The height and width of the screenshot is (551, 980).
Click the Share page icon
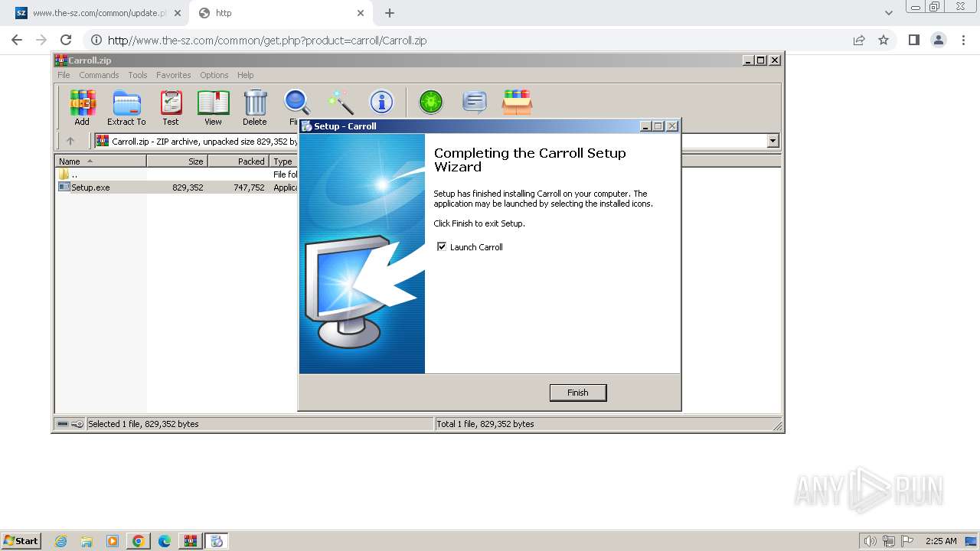point(859,40)
